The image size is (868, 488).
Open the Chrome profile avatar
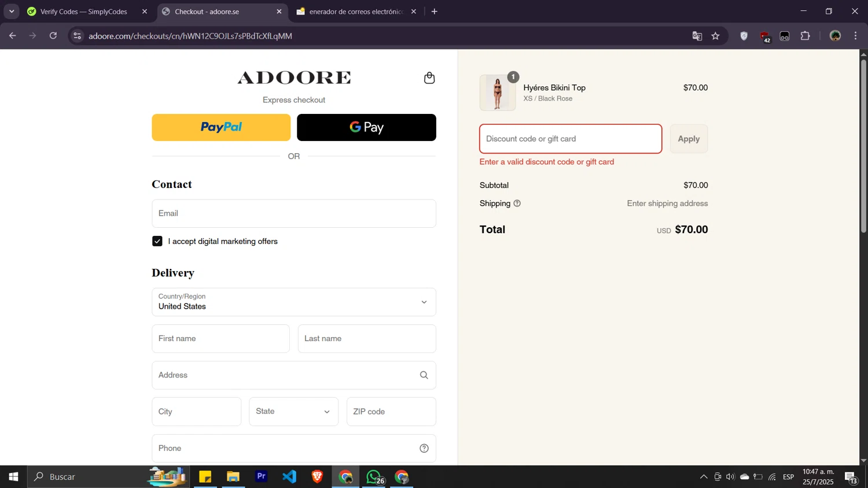(835, 36)
